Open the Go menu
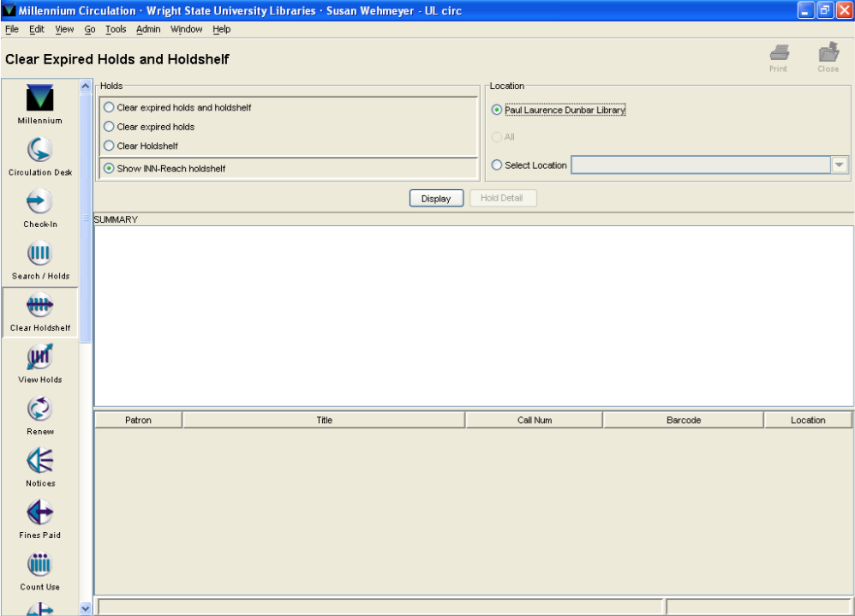 pyautogui.click(x=90, y=29)
